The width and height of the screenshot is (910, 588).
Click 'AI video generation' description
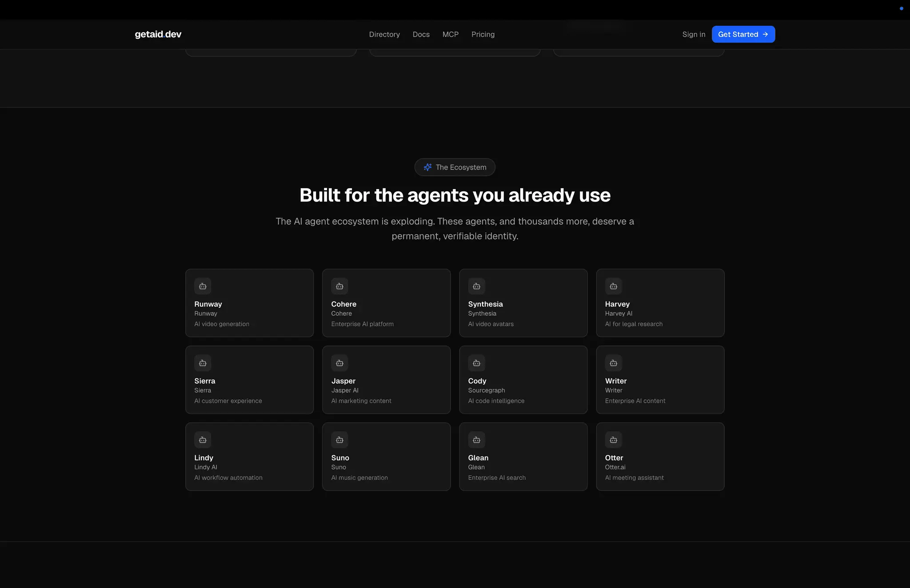coord(221,324)
